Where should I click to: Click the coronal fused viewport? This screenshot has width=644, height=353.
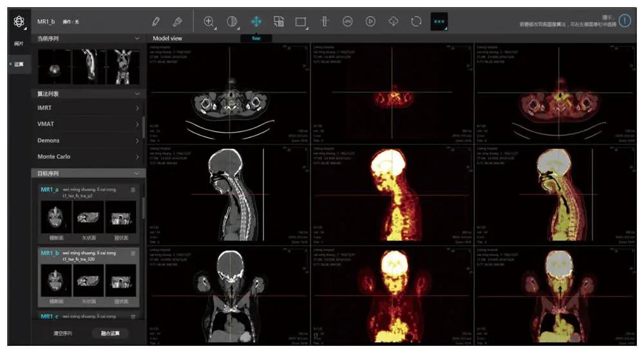556,296
